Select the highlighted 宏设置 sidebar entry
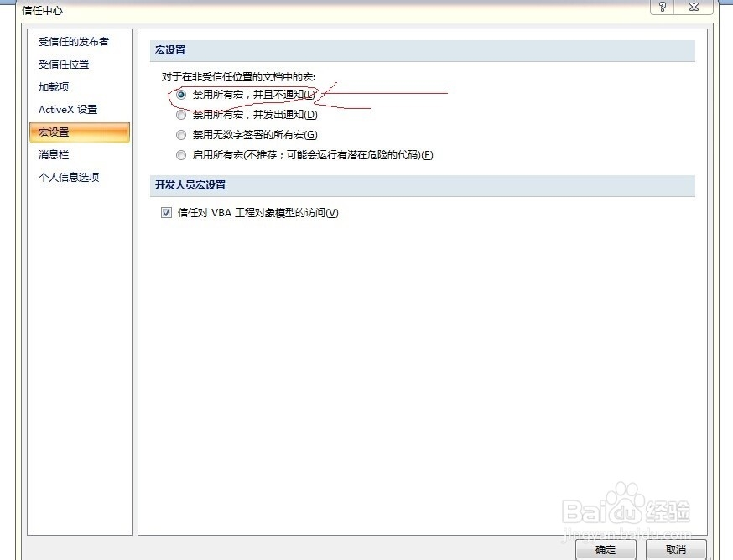The image size is (733, 560). [53, 132]
